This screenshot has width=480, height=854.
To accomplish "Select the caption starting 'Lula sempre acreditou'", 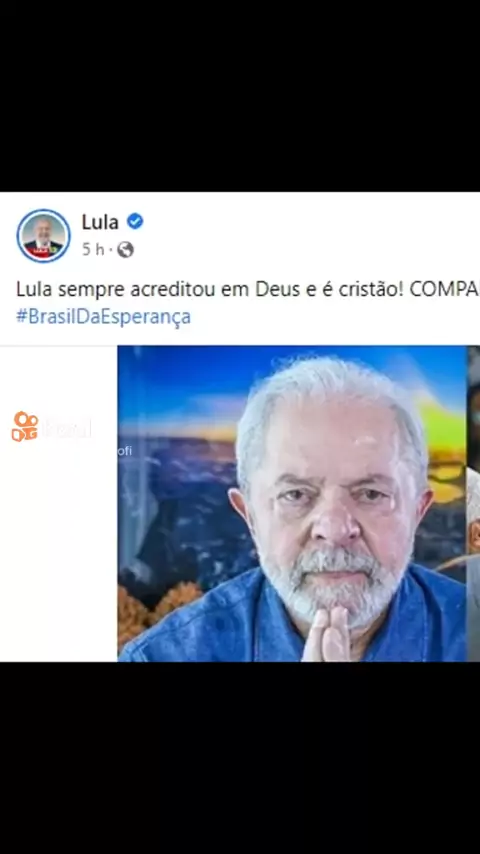I will tap(248, 290).
